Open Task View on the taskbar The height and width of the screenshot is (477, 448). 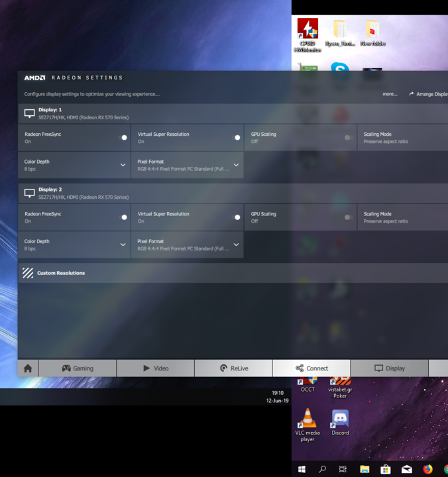[x=343, y=470]
